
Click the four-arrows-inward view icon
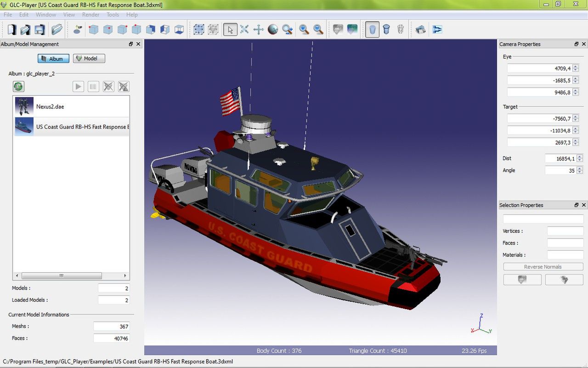pyautogui.click(x=244, y=30)
